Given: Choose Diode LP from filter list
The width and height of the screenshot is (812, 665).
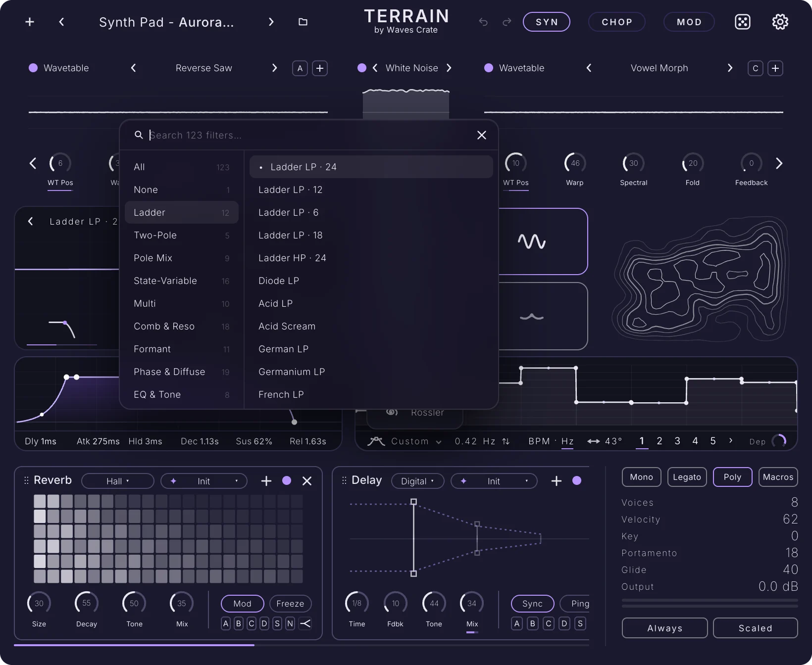Looking at the screenshot, I should pos(371,281).
